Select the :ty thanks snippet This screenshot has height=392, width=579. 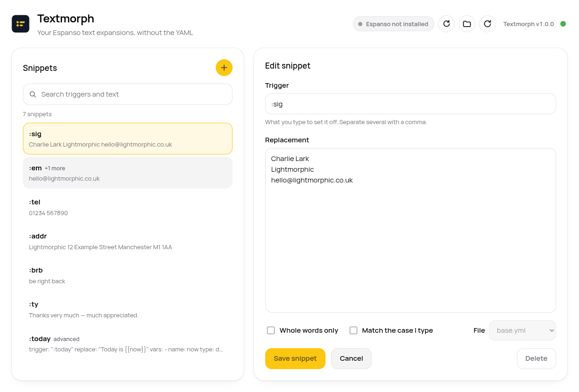point(127,309)
